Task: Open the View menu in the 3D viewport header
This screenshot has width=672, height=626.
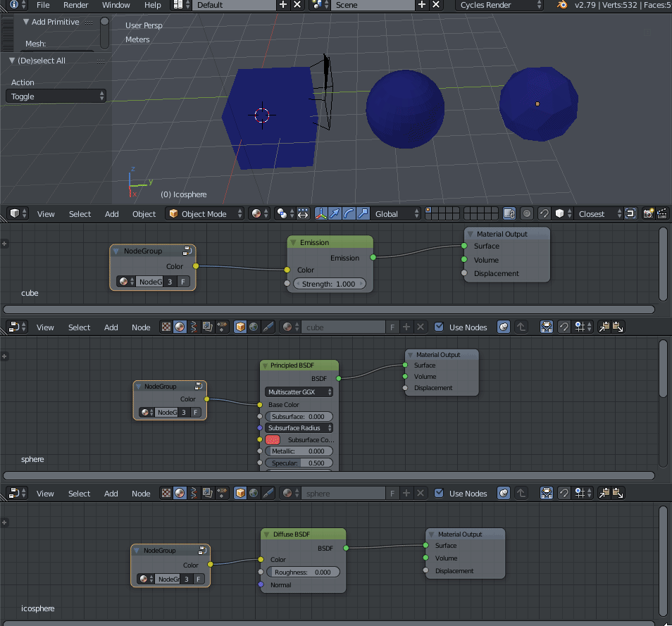Action: (45, 214)
